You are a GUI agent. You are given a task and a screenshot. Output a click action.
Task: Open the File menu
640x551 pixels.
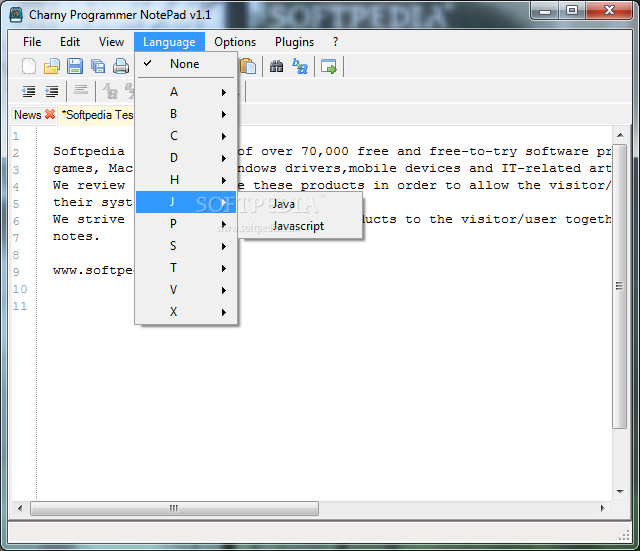tap(32, 42)
